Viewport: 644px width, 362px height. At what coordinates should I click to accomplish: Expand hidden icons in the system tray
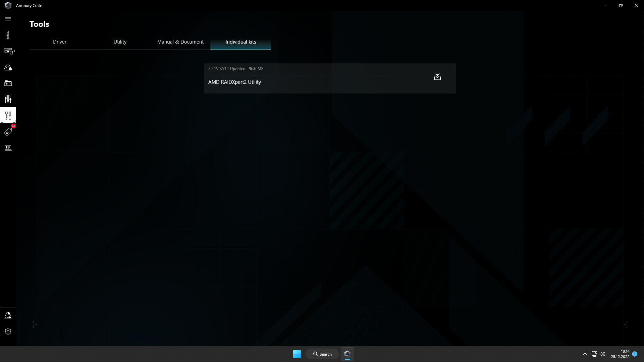pyautogui.click(x=585, y=354)
